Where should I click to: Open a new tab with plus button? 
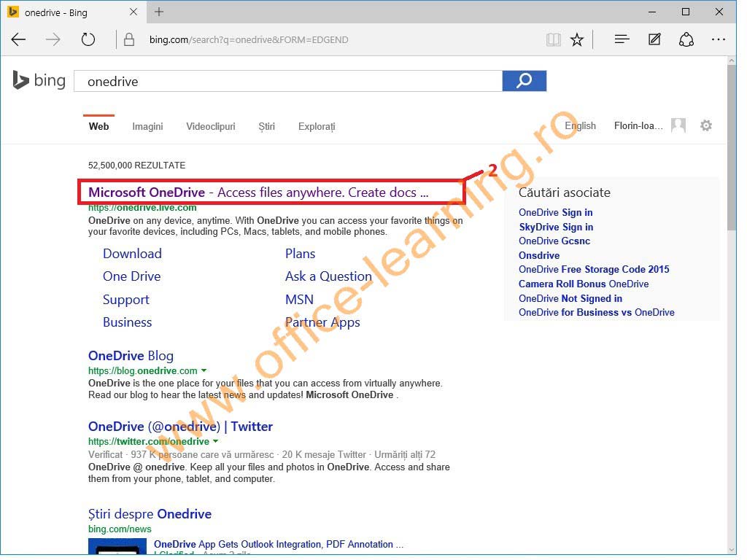point(159,12)
